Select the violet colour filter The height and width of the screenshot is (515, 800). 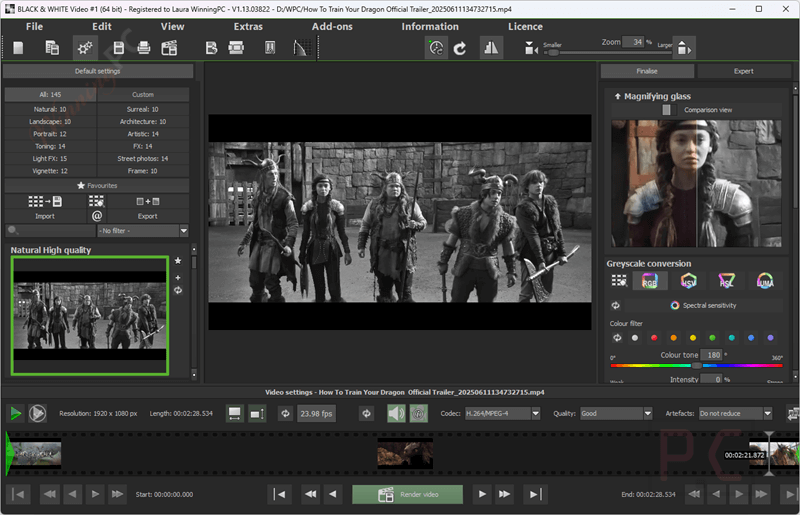tap(770, 337)
